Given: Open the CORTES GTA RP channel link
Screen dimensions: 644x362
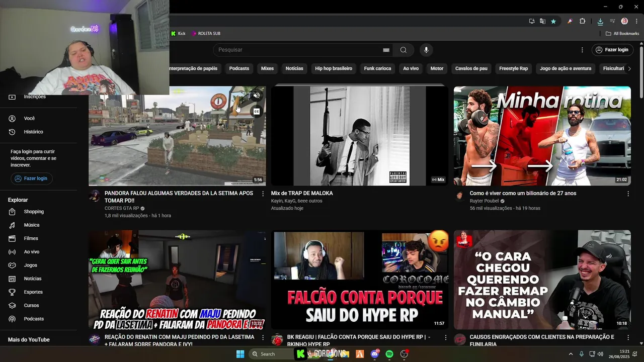Looking at the screenshot, I should pos(122,208).
